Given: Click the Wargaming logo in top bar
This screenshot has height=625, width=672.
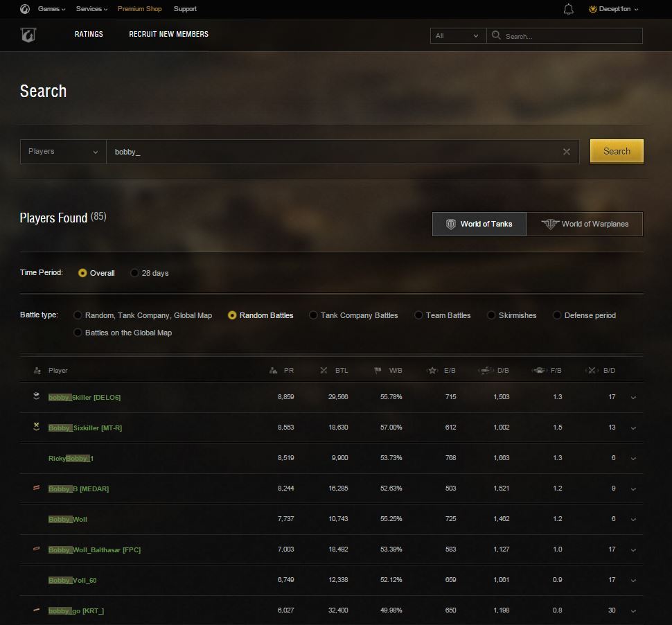Looking at the screenshot, I should tap(25, 9).
